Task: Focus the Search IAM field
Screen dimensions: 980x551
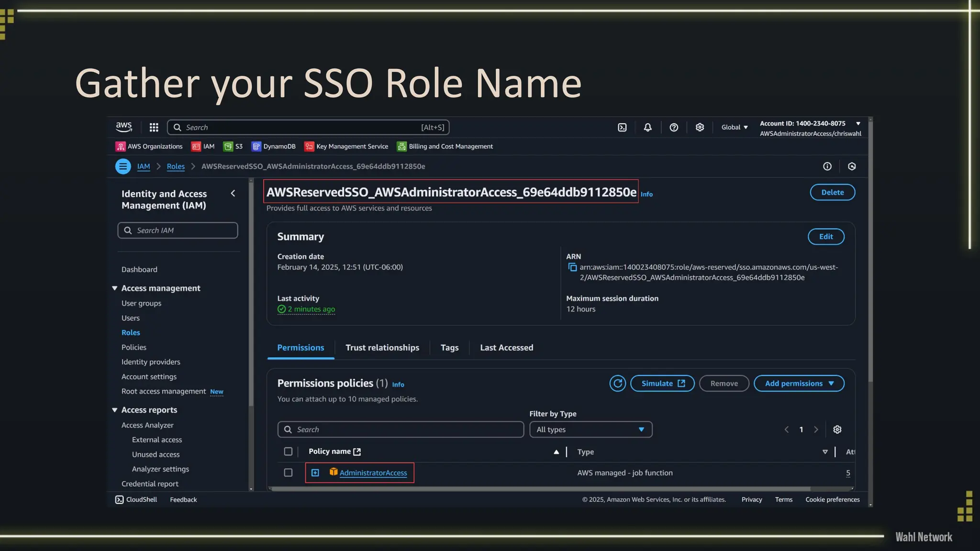Action: (x=178, y=230)
